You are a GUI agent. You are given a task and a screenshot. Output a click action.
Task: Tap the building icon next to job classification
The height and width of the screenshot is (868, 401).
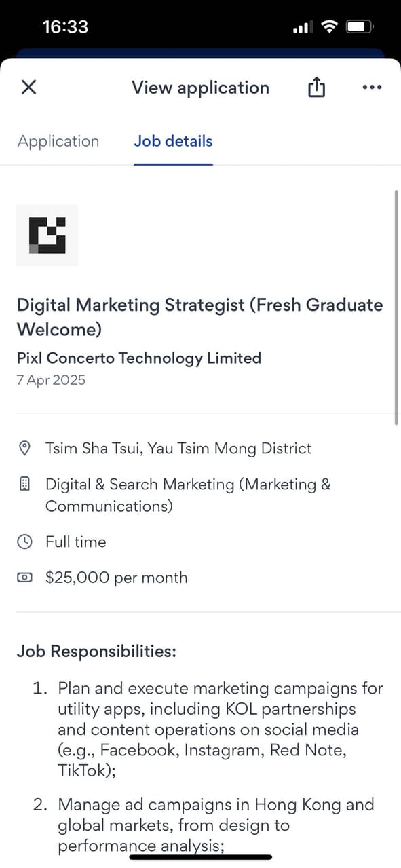point(24,483)
